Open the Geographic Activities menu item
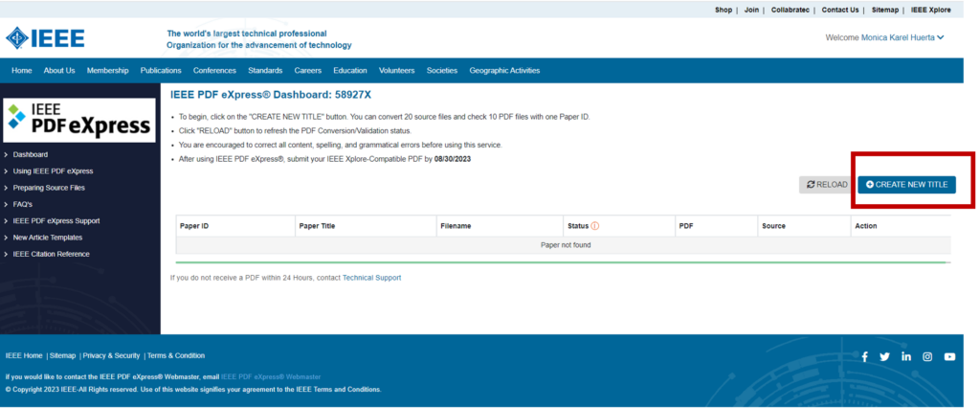This screenshot has width=980, height=408. (x=504, y=71)
